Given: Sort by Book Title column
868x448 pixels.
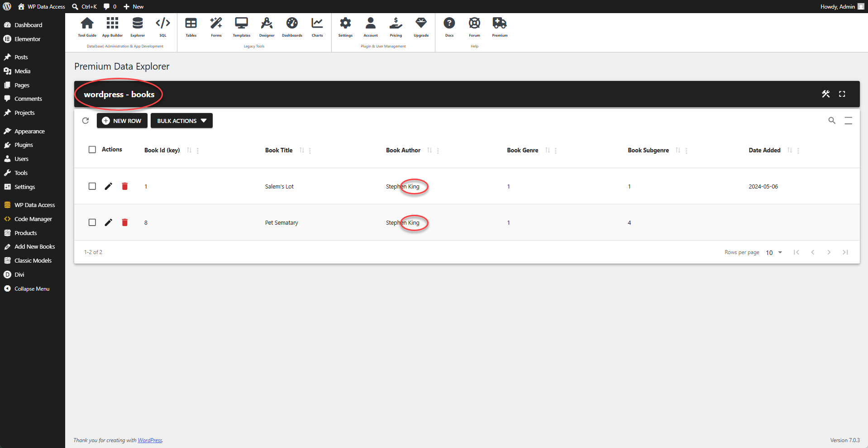Looking at the screenshot, I should coord(302,150).
